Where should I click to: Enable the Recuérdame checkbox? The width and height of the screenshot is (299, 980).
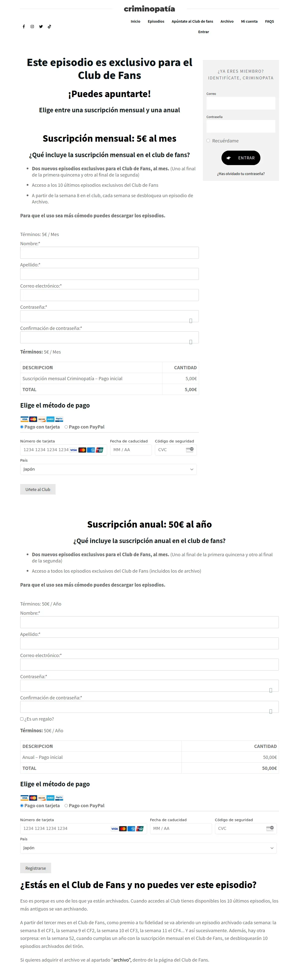click(208, 140)
